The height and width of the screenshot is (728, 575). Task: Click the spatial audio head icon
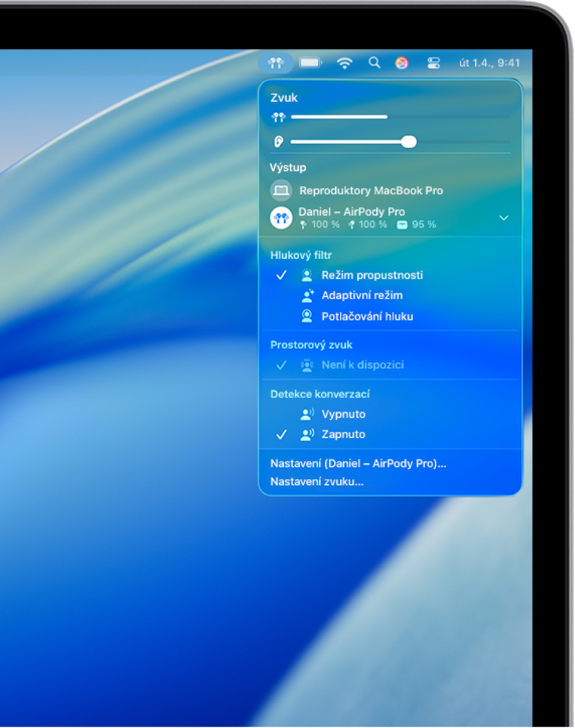coord(307,365)
